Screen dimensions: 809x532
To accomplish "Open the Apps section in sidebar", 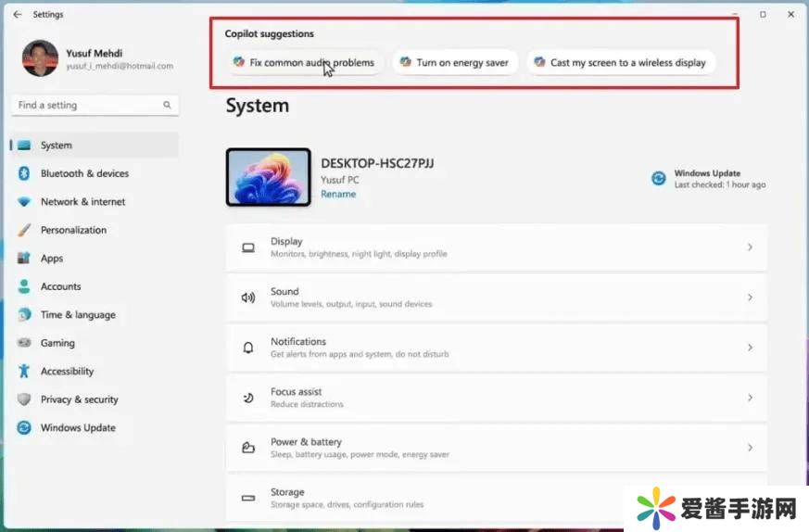I will point(52,259).
